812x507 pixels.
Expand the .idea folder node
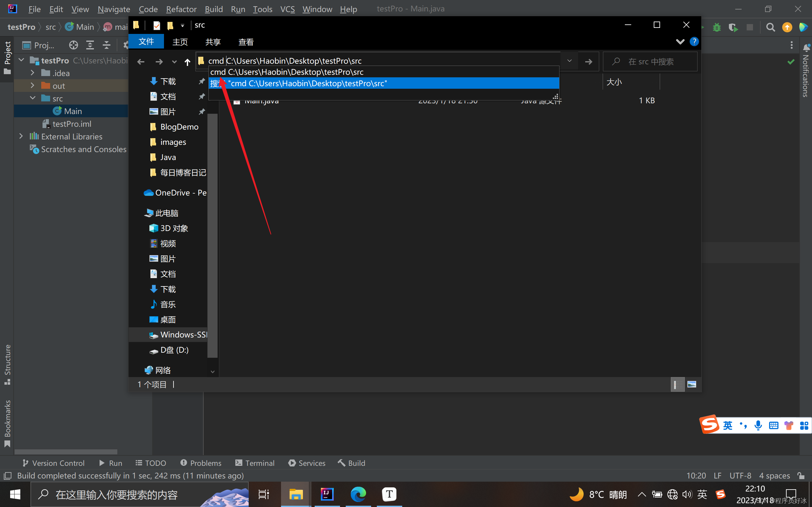(x=32, y=73)
